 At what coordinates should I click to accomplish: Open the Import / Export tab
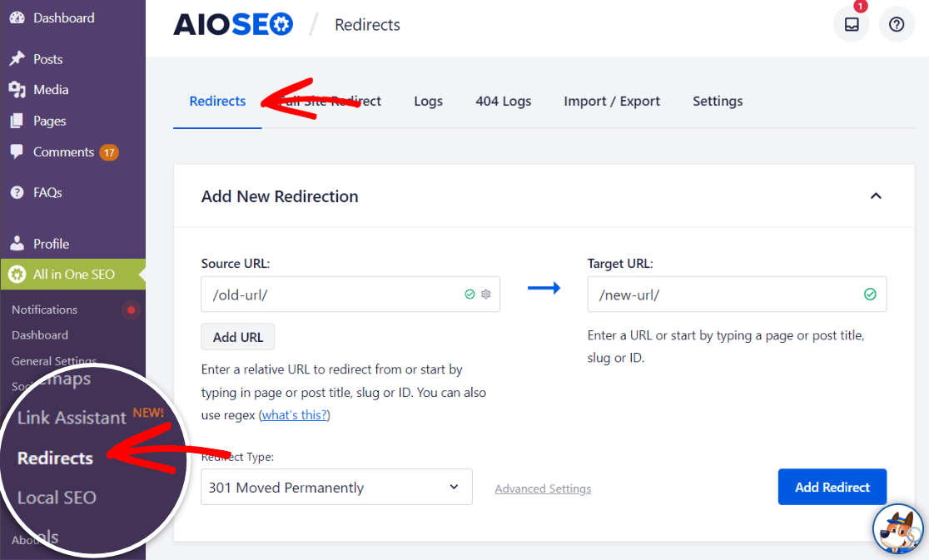[x=612, y=101]
